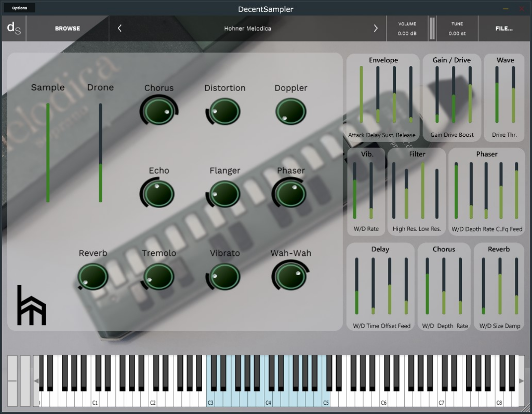Adjust the Gain slider in Gain / Drive
Image resolution: width=532 pixels, height=414 pixels.
(437, 95)
